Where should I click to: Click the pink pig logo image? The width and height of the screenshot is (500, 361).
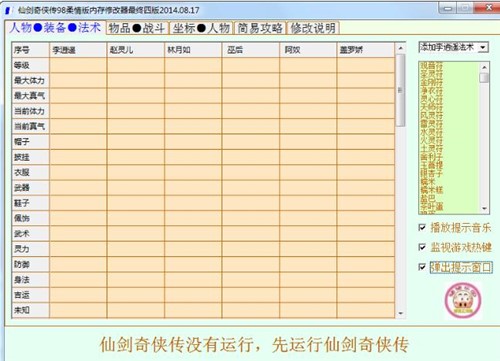463,300
